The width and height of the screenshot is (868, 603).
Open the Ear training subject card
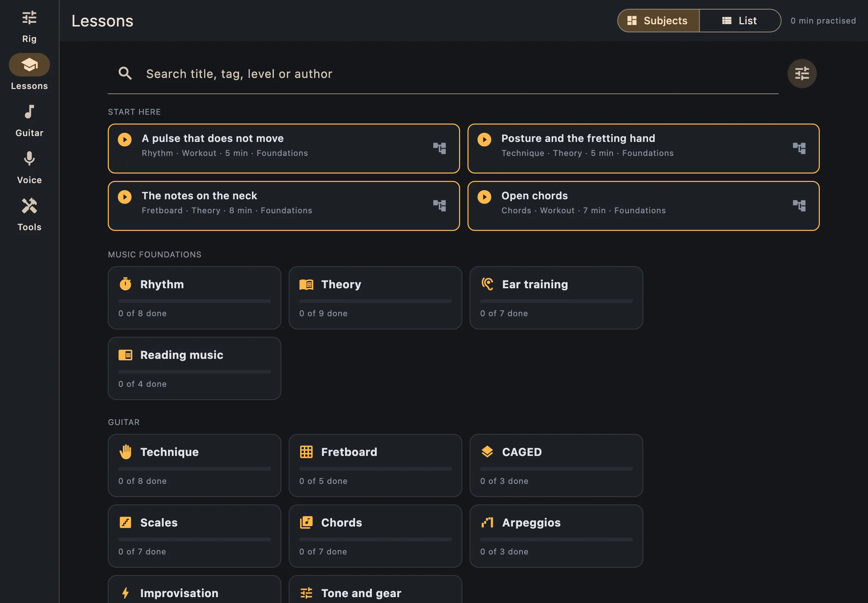coord(556,298)
